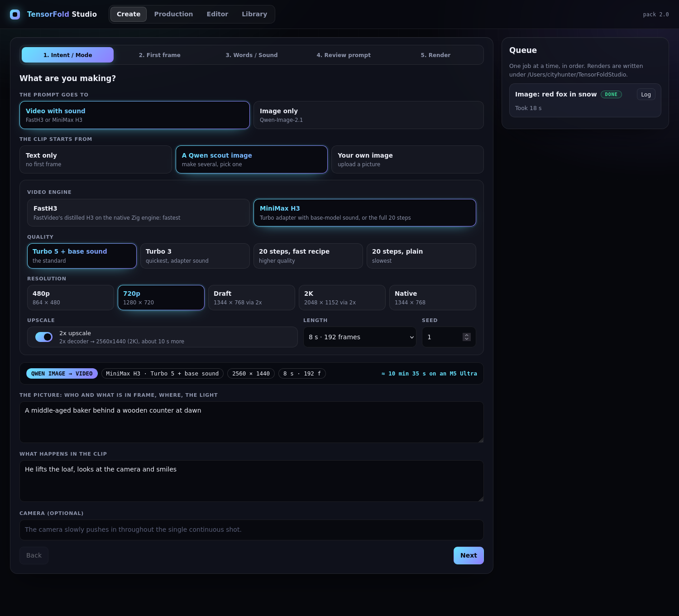Image resolution: width=679 pixels, height=616 pixels.
Task: Jump to step 2. First frame
Action: coord(160,55)
